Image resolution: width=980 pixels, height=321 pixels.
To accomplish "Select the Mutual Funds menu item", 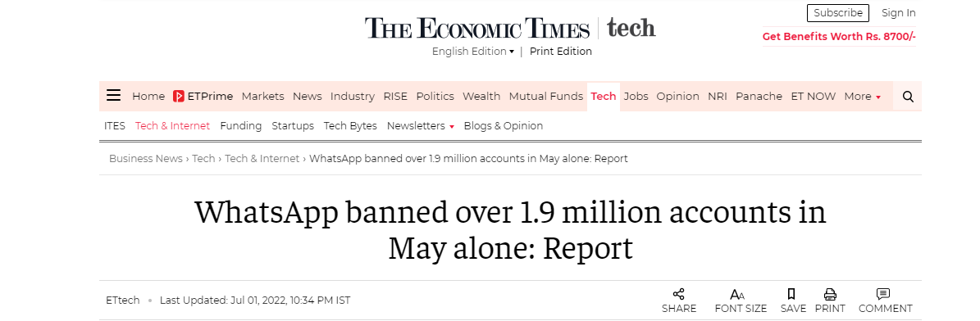I will 545,96.
